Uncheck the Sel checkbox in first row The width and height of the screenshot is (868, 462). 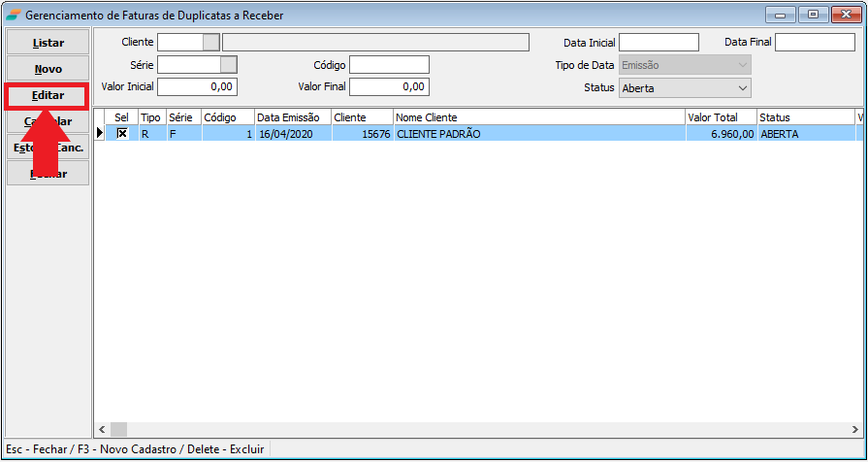click(122, 134)
